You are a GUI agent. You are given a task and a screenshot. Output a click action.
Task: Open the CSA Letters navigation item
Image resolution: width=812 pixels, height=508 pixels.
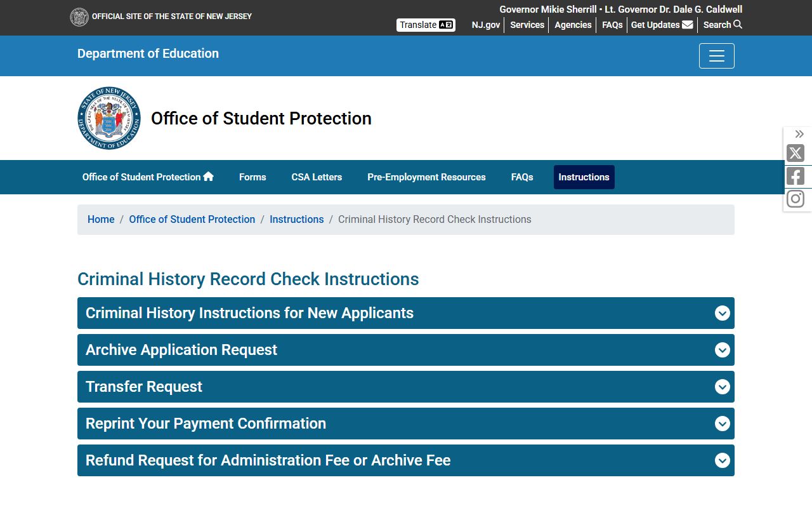click(x=317, y=177)
